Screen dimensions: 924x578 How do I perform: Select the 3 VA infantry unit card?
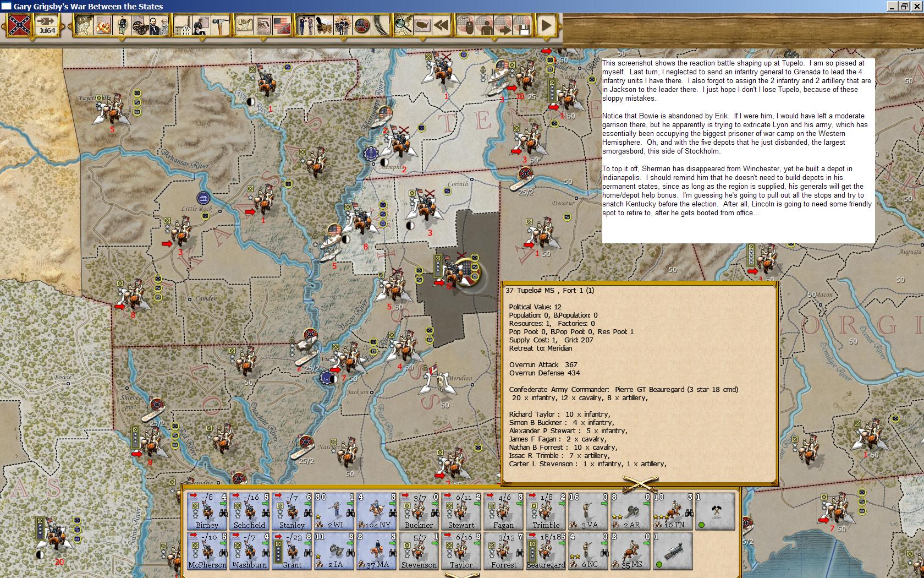pos(588,511)
